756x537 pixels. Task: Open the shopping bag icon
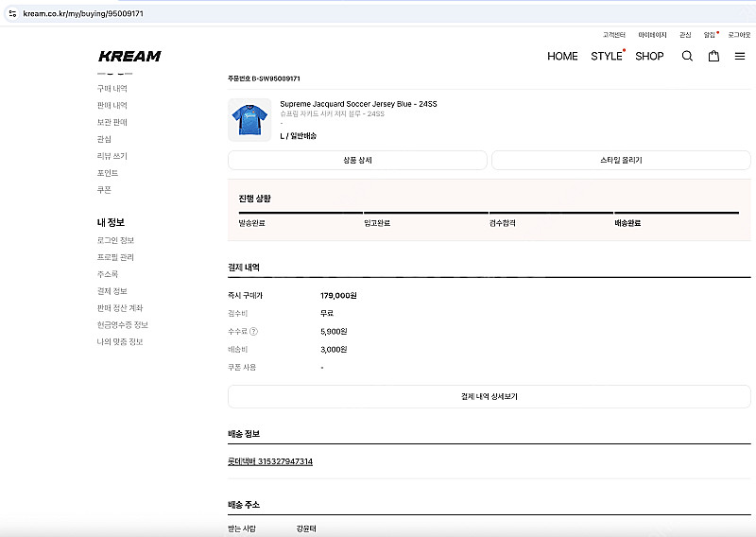713,56
